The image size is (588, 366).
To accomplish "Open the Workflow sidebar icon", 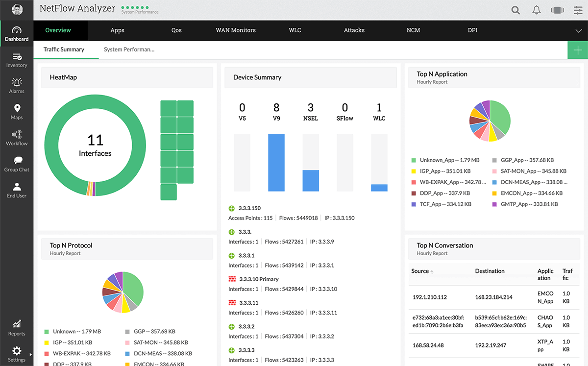I will click(17, 138).
